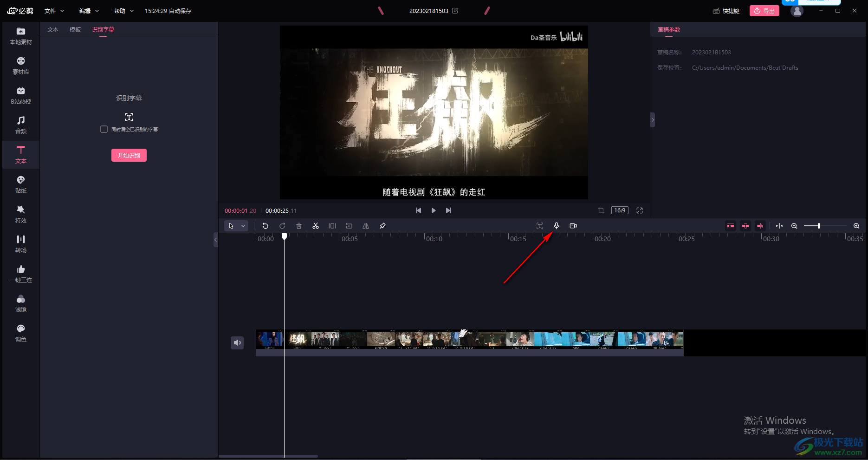Image resolution: width=868 pixels, height=460 pixels.
Task: Jump to next frame button
Action: (x=448, y=210)
